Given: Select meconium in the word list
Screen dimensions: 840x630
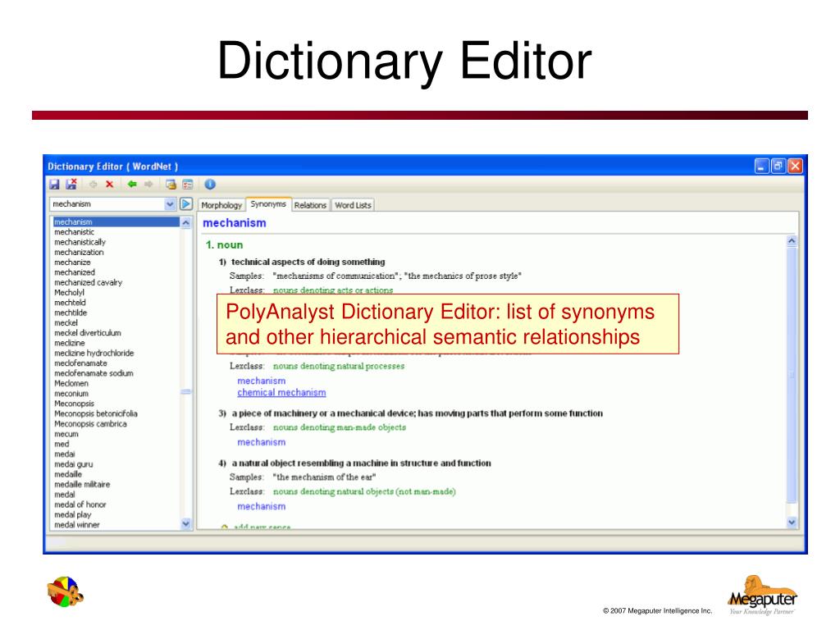Looking at the screenshot, I should [x=71, y=394].
